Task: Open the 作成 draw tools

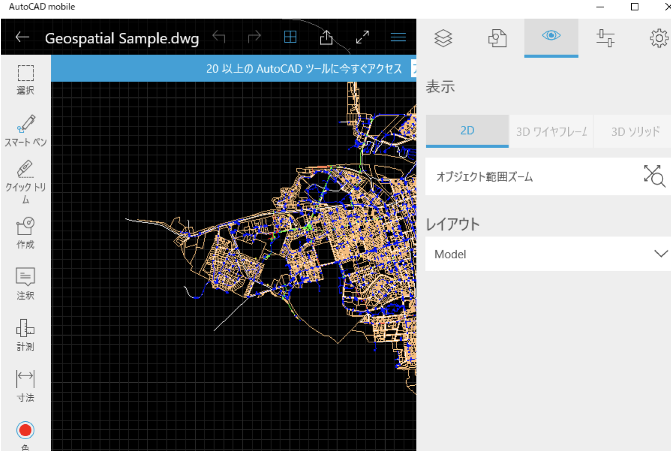Action: click(26, 233)
